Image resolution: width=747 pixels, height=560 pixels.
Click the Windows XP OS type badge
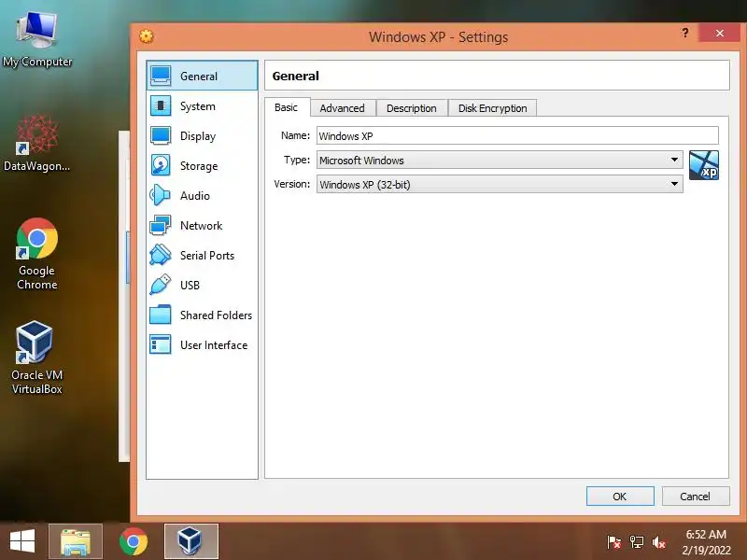pyautogui.click(x=704, y=165)
